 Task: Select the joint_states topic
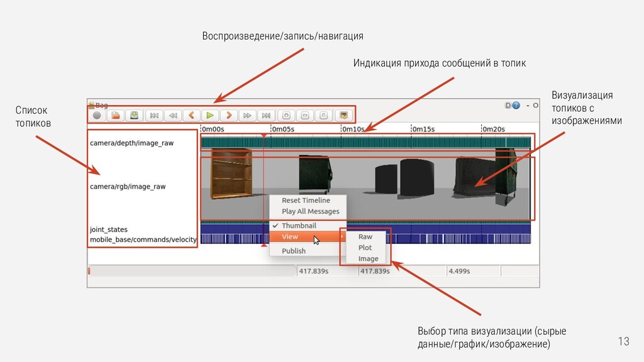(x=109, y=229)
